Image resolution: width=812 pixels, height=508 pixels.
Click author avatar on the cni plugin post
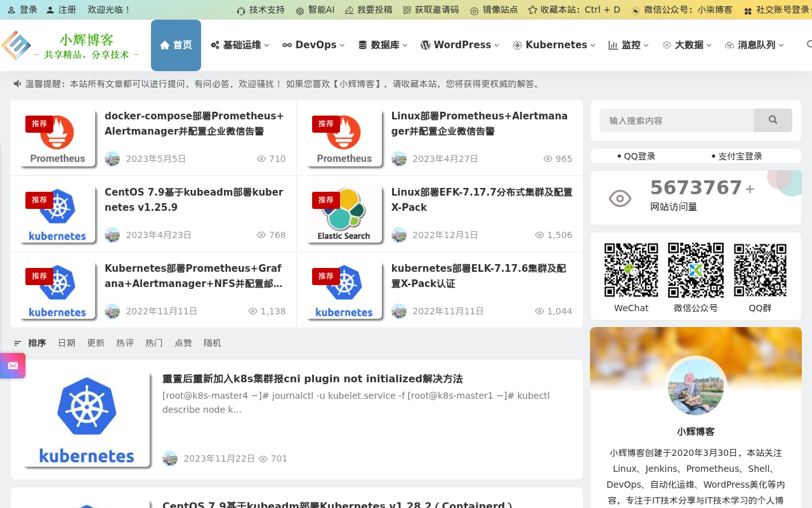click(170, 458)
